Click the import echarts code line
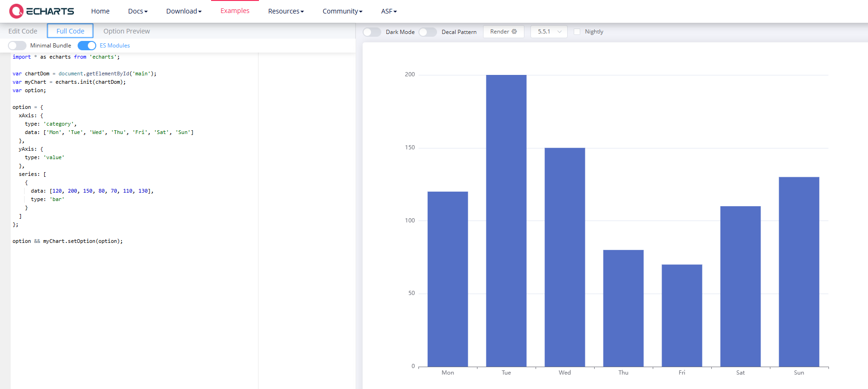868x389 pixels. coord(66,57)
